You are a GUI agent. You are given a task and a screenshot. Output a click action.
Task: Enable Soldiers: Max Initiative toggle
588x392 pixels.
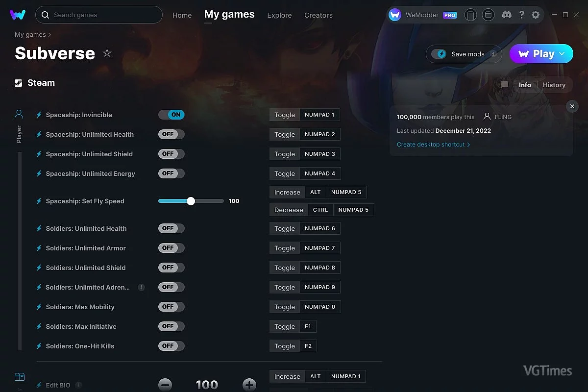171,326
